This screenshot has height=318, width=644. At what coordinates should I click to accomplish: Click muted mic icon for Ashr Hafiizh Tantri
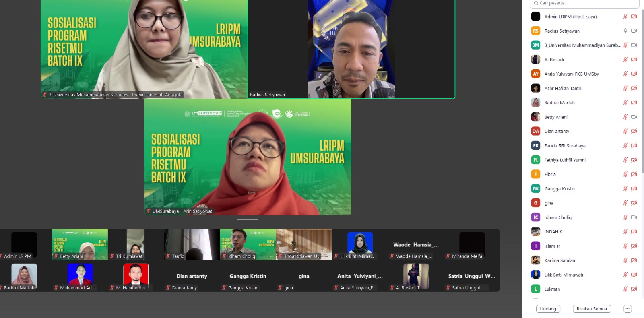625,88
